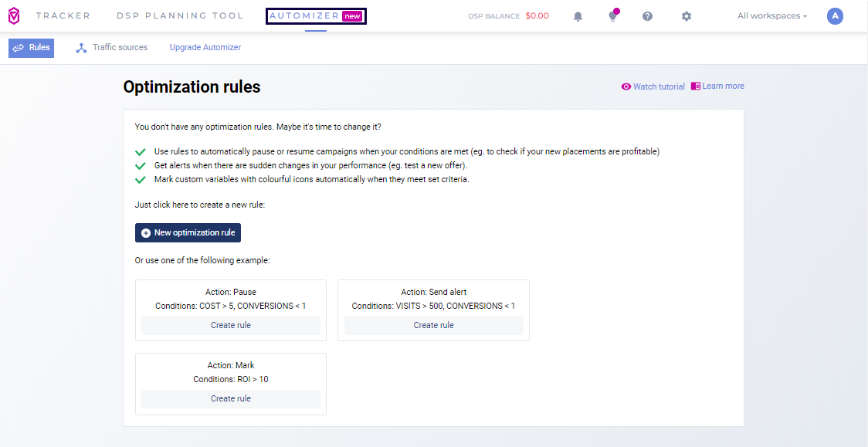Open the DSP Planning Tool tab
Screen dimensions: 868x447
tap(179, 15)
